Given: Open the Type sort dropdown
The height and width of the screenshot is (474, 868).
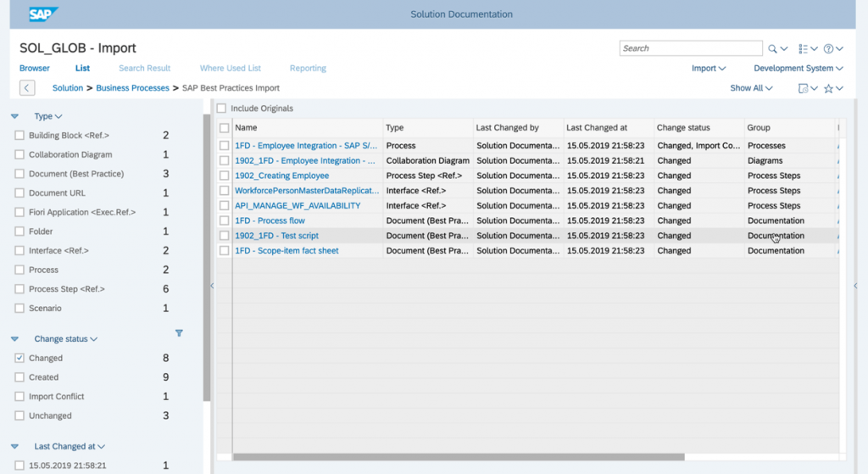Looking at the screenshot, I should point(48,116).
